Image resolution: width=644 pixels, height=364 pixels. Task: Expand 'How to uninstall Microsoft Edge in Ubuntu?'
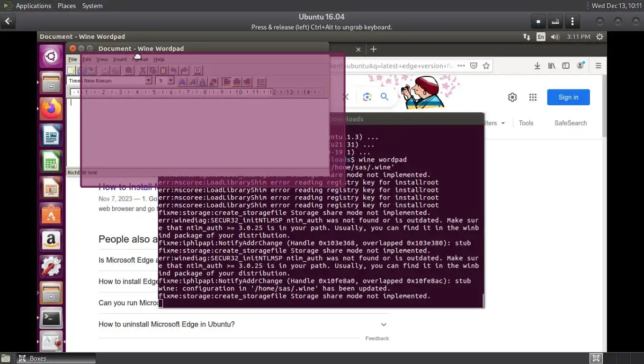(244, 324)
